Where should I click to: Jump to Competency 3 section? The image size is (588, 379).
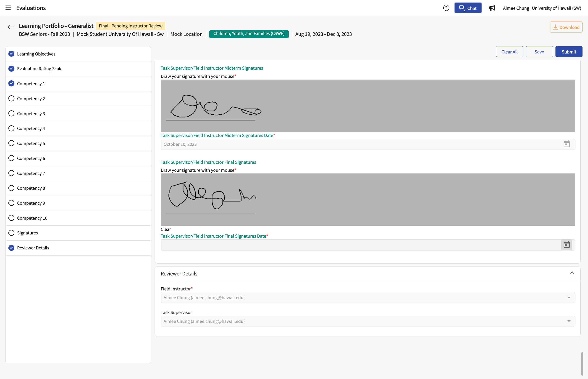pyautogui.click(x=78, y=114)
